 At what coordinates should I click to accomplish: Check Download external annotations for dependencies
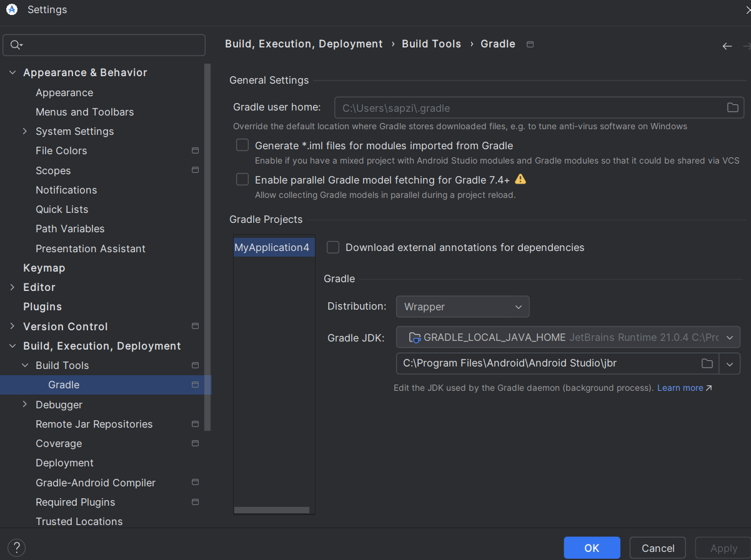coord(333,247)
